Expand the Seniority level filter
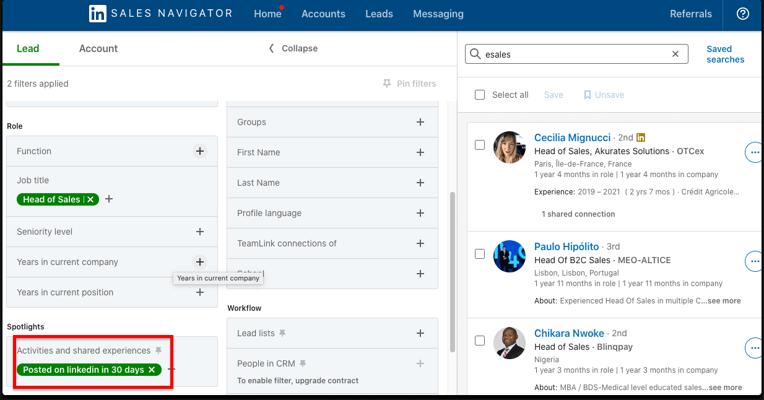This screenshot has height=400, width=764. click(200, 231)
